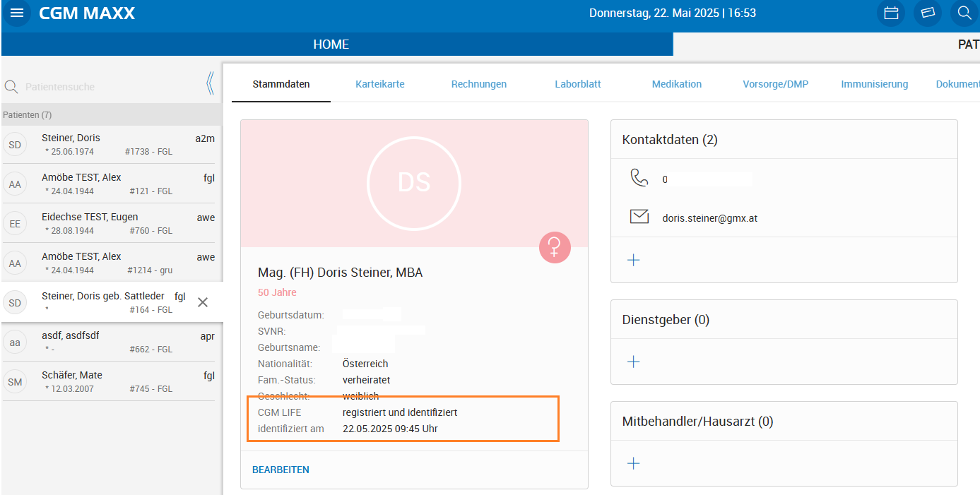The width and height of the screenshot is (980, 495).
Task: Remove Steiner, Doris geb. Sattleder via X
Action: point(203,302)
